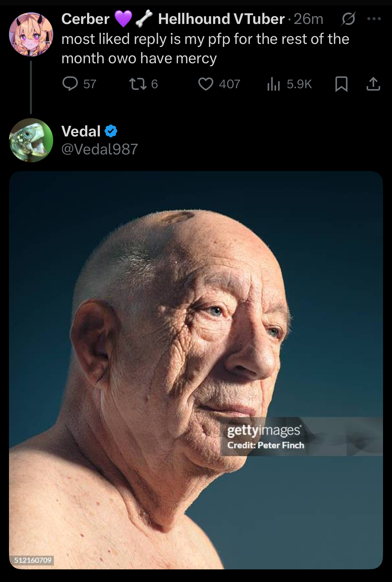Open Vedal's turtle profile picture
Image resolution: width=392 pixels, height=582 pixels.
[x=31, y=140]
